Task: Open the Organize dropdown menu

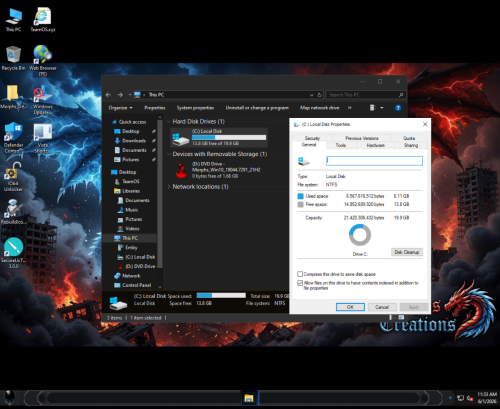Action: (x=120, y=108)
